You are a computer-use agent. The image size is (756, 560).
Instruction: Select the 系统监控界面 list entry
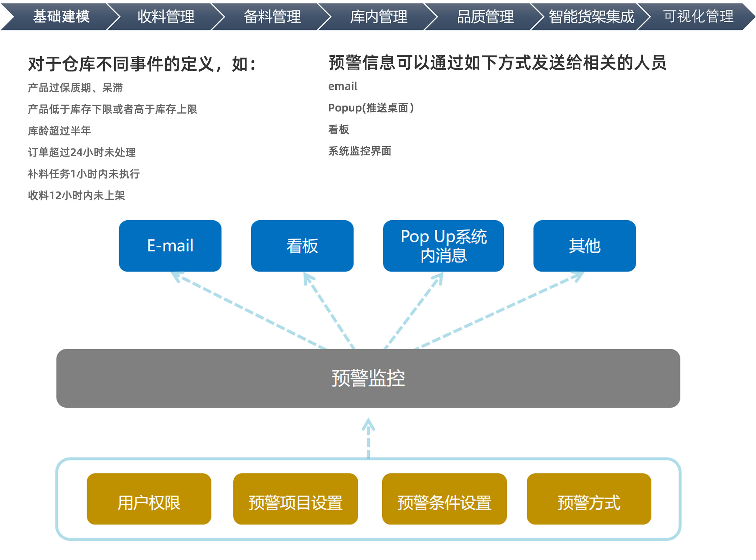tap(360, 151)
